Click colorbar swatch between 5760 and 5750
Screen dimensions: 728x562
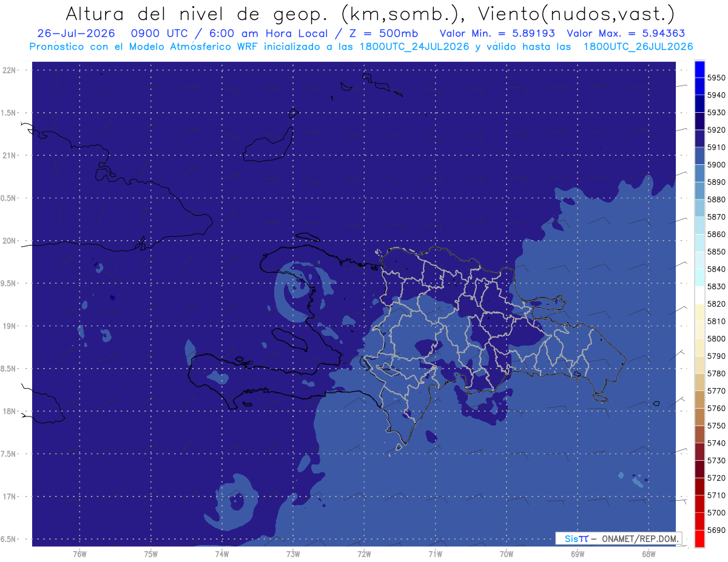point(699,417)
